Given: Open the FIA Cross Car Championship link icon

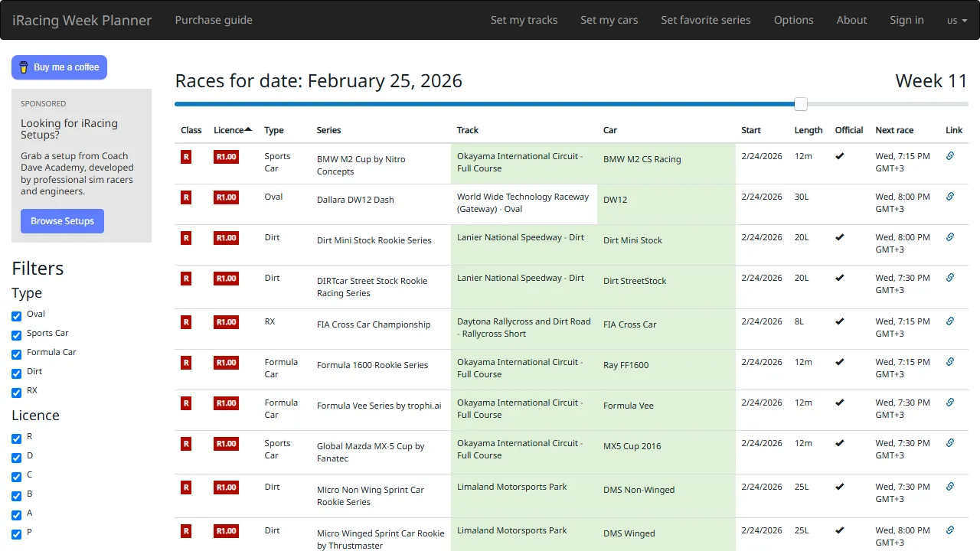Looking at the screenshot, I should pyautogui.click(x=949, y=321).
